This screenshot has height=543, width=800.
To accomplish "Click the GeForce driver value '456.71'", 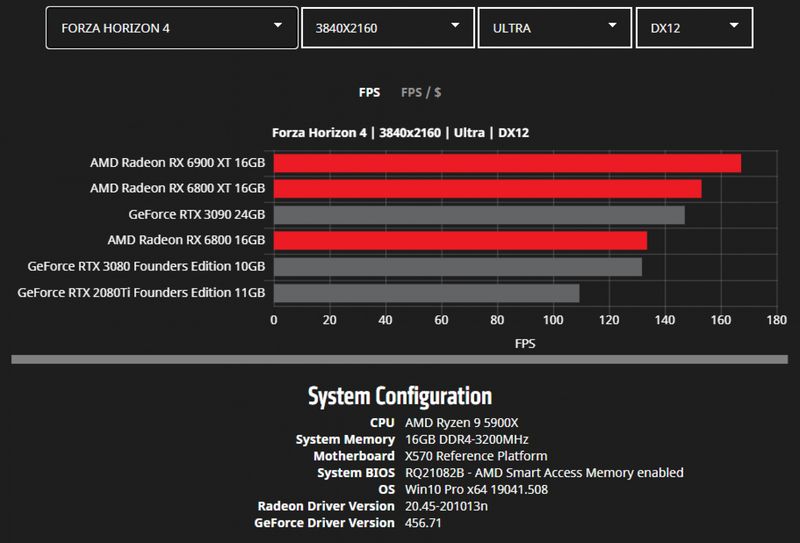I will click(423, 523).
